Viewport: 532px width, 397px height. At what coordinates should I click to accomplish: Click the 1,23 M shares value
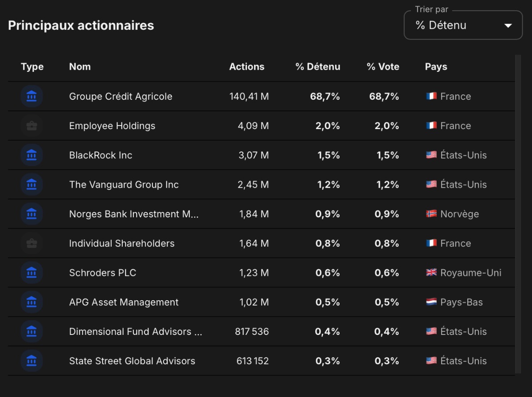point(254,273)
